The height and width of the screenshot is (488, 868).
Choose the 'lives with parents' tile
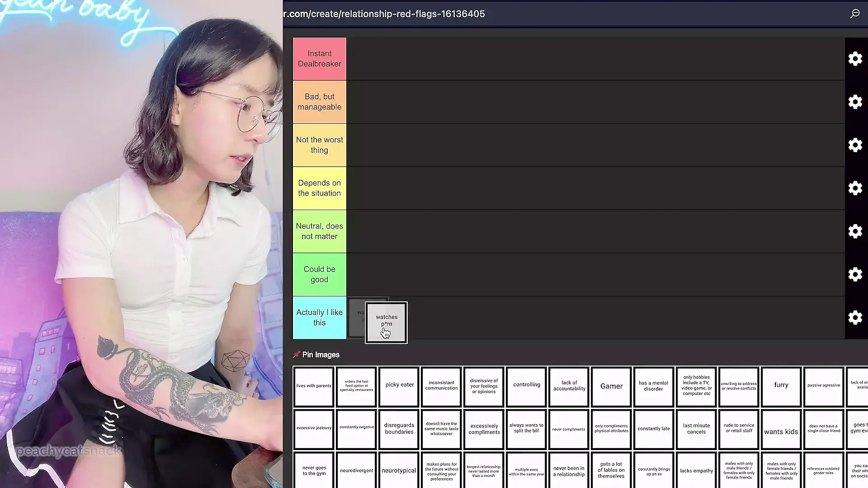(x=314, y=386)
